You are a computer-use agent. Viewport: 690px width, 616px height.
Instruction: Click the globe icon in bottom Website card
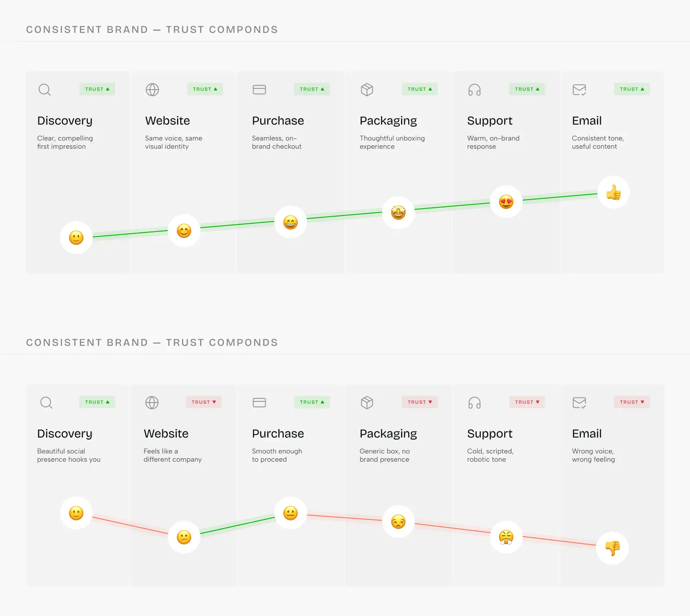(x=152, y=403)
